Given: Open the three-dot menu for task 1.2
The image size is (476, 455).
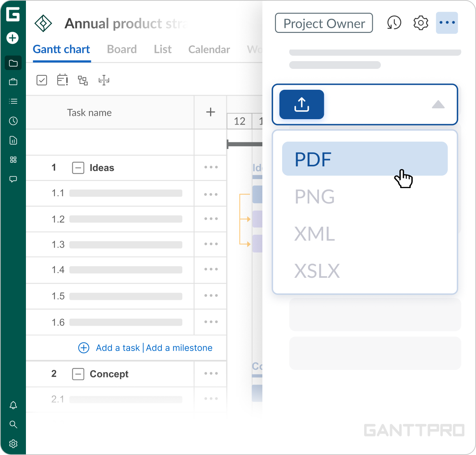Looking at the screenshot, I should tap(211, 219).
